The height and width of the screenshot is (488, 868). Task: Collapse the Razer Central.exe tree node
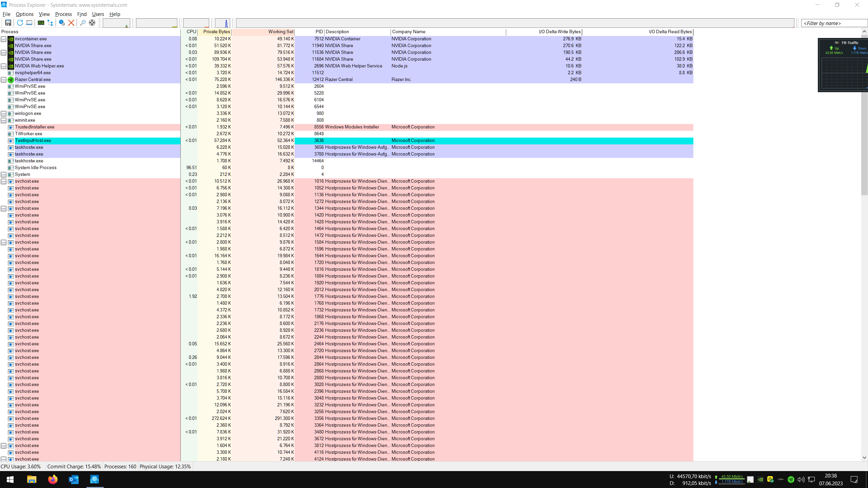(3, 80)
